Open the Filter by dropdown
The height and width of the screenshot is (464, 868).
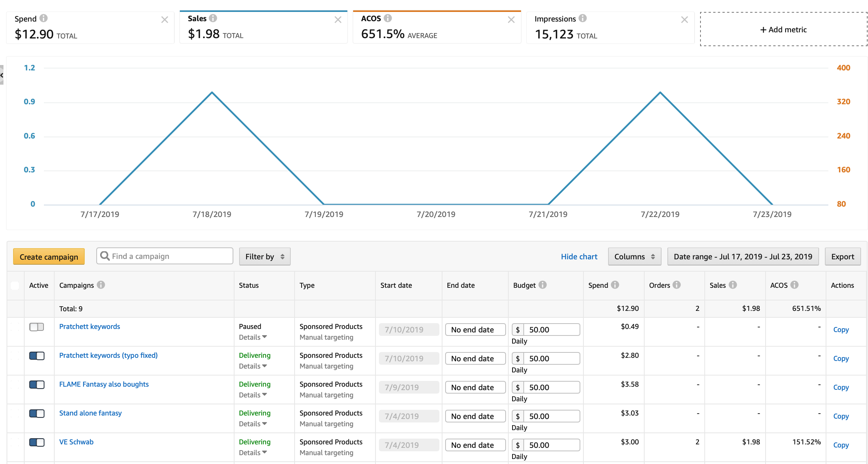tap(265, 257)
